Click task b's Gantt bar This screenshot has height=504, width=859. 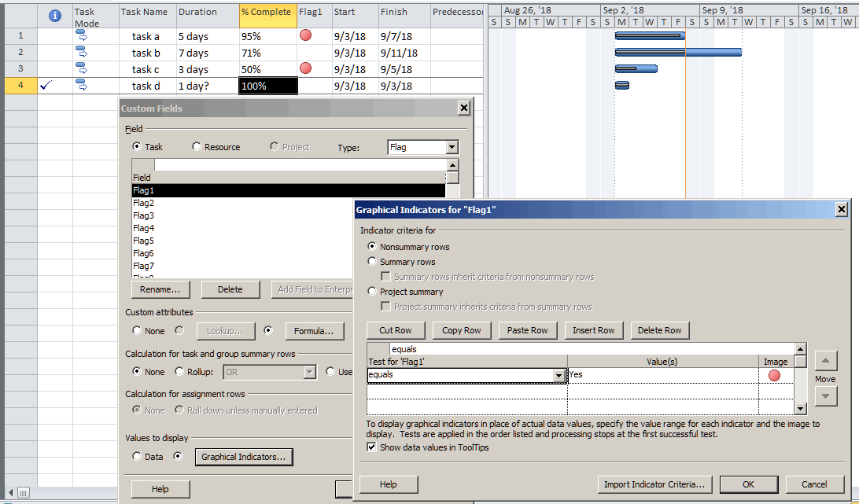click(678, 52)
